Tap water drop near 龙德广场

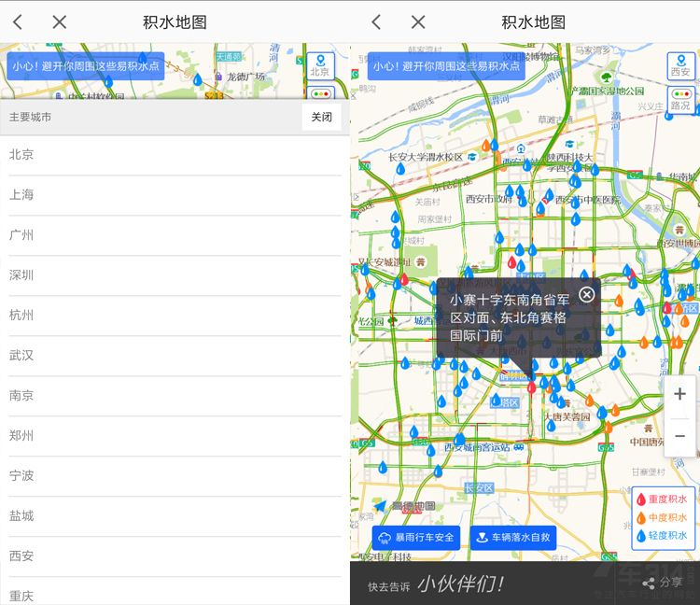pos(197,80)
